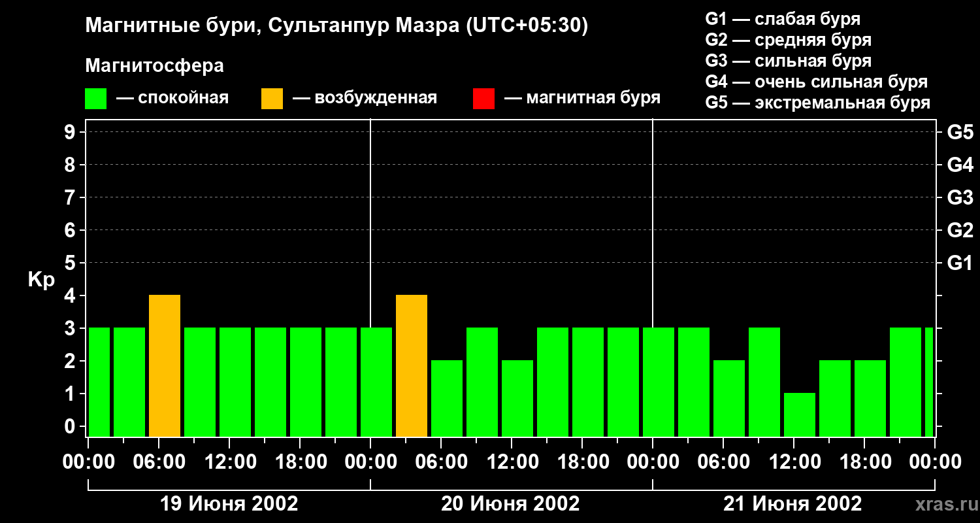Click the 'G5 — экстремальная буря' legend line
980x523 pixels.
[x=818, y=103]
